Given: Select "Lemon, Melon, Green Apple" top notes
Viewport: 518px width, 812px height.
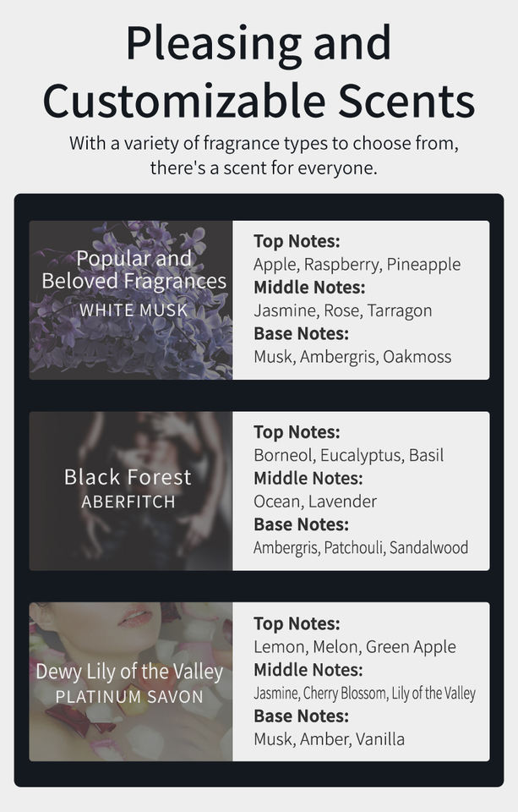Looking at the screenshot, I should [x=354, y=647].
